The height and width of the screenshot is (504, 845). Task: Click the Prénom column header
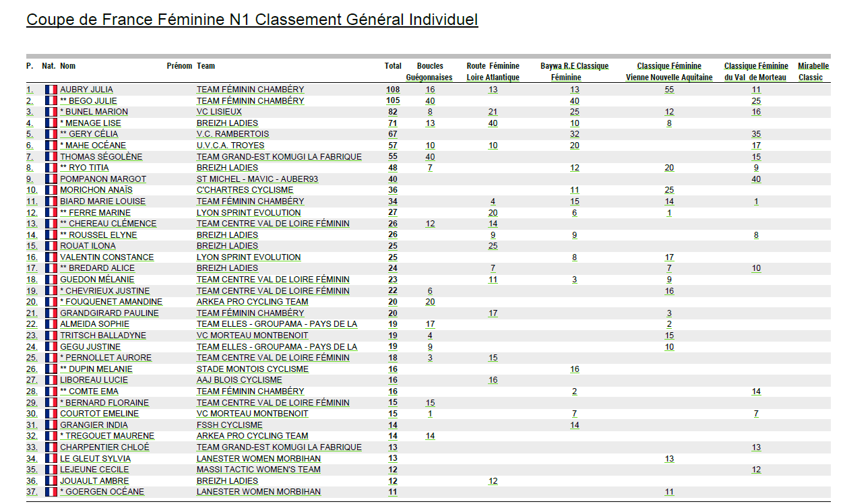[179, 66]
